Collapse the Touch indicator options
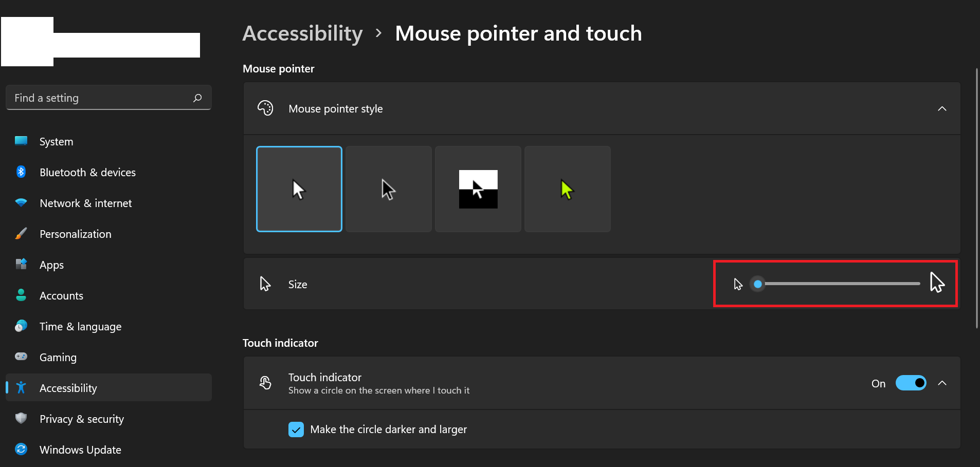Image resolution: width=980 pixels, height=467 pixels. 942,383
